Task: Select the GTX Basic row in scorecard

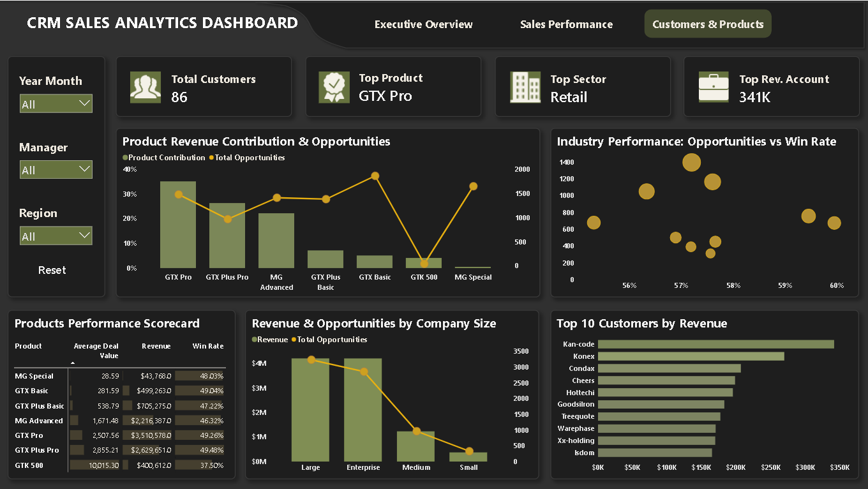Action: pos(120,391)
